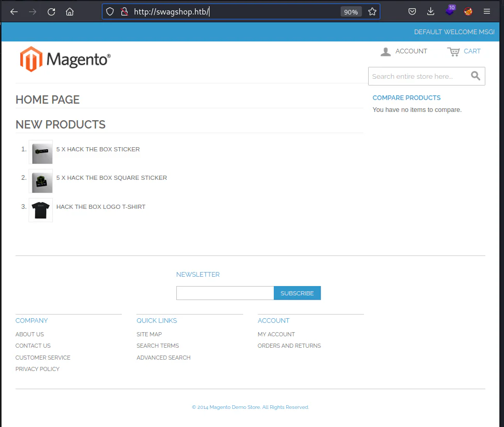
Task: Click the New Products heading
Action: (x=61, y=125)
